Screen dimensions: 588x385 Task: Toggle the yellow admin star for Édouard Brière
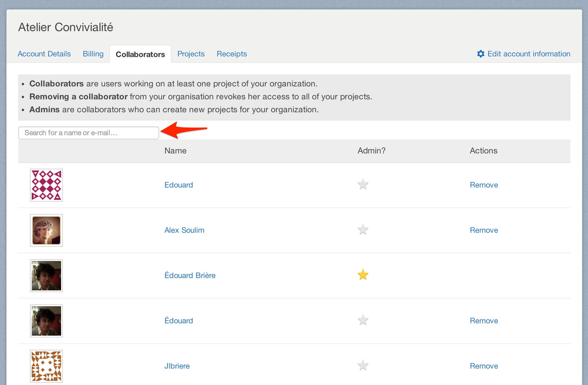[363, 275]
